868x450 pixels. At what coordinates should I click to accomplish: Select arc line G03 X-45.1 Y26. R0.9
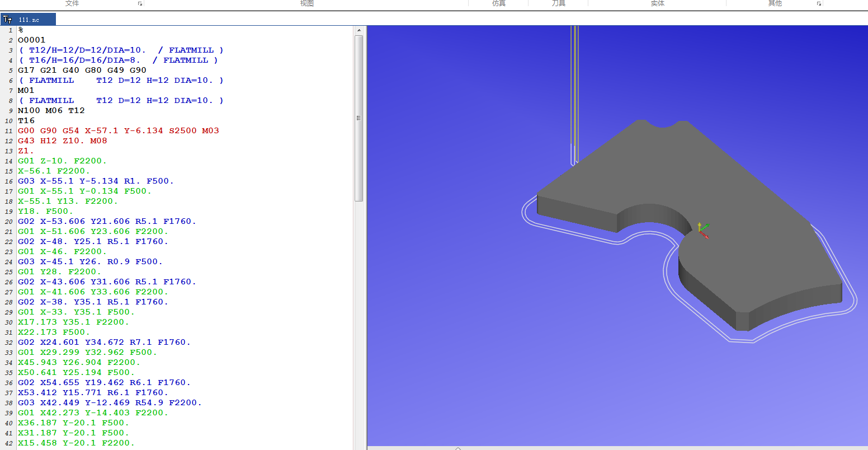(91, 262)
